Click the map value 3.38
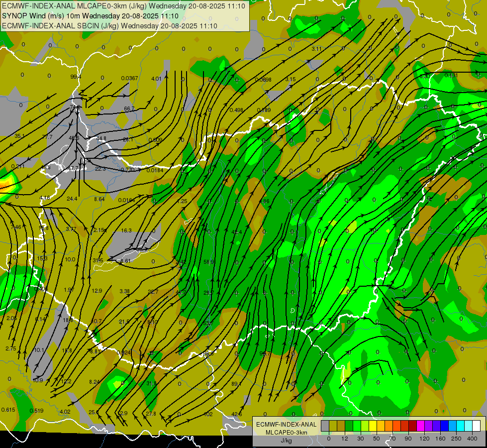The image size is (487, 448). (124, 291)
